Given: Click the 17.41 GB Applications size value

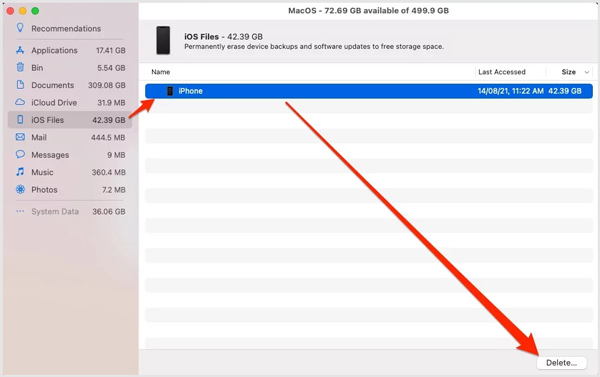Looking at the screenshot, I should tap(111, 50).
